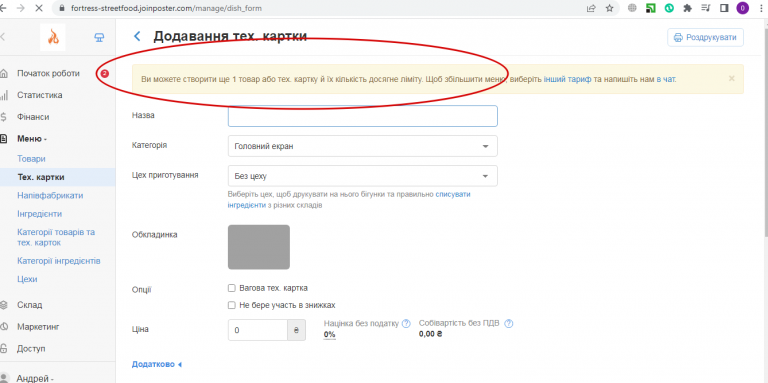Open Статистика in sidebar
Viewport: 768px width, 383px height.
click(39, 95)
